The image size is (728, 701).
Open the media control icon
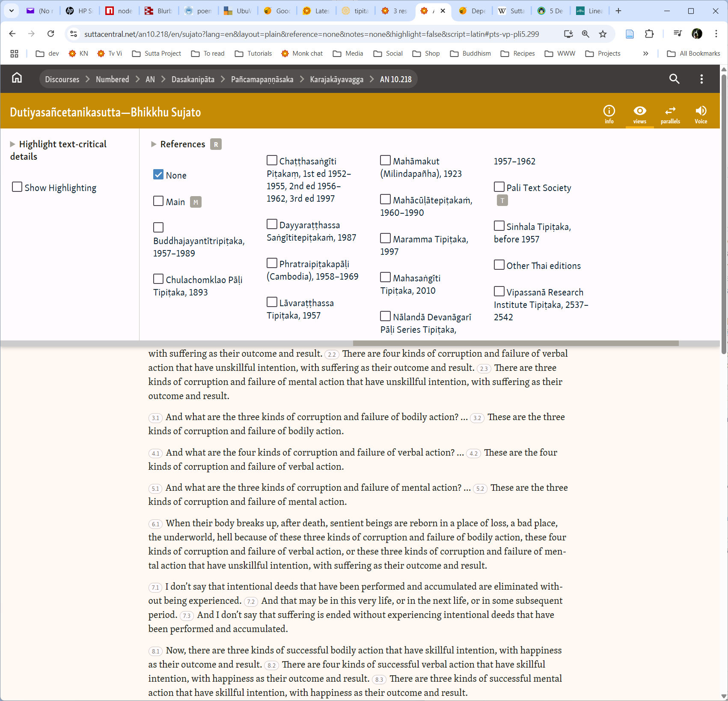tap(677, 34)
